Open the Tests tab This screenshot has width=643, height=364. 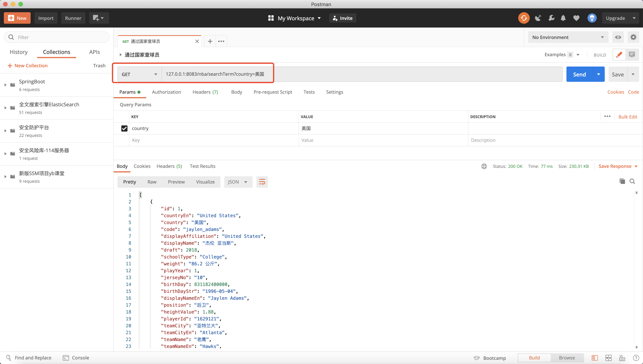[309, 92]
